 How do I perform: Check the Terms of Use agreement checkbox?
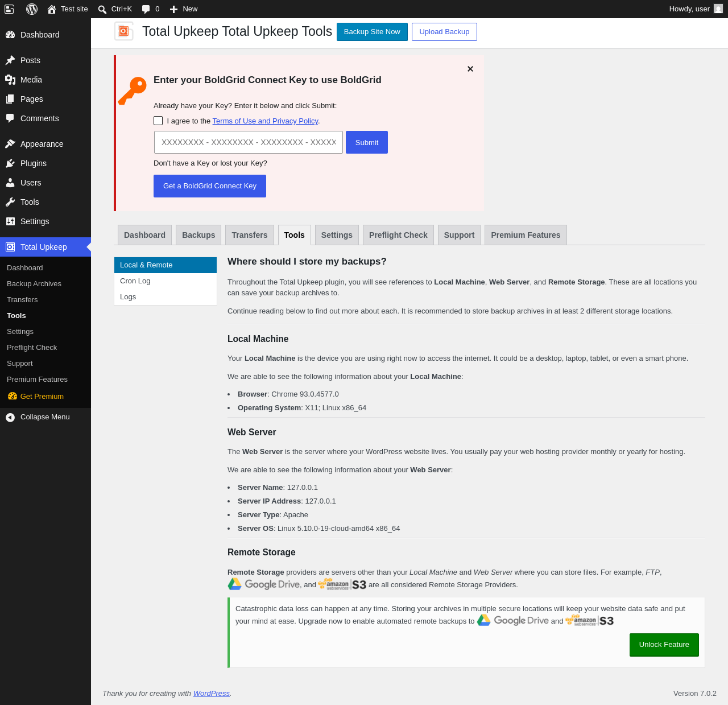pos(158,121)
